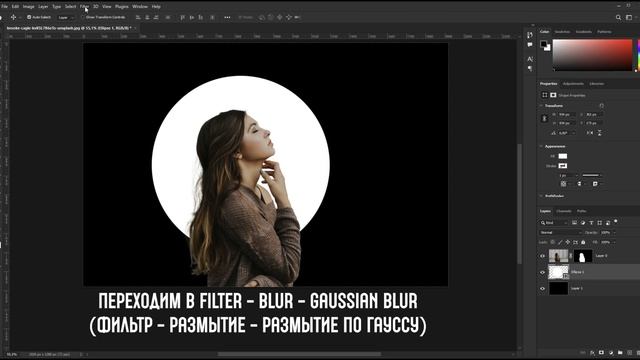Open the Window menu
This screenshot has width=640, height=360.
pyautogui.click(x=140, y=7)
